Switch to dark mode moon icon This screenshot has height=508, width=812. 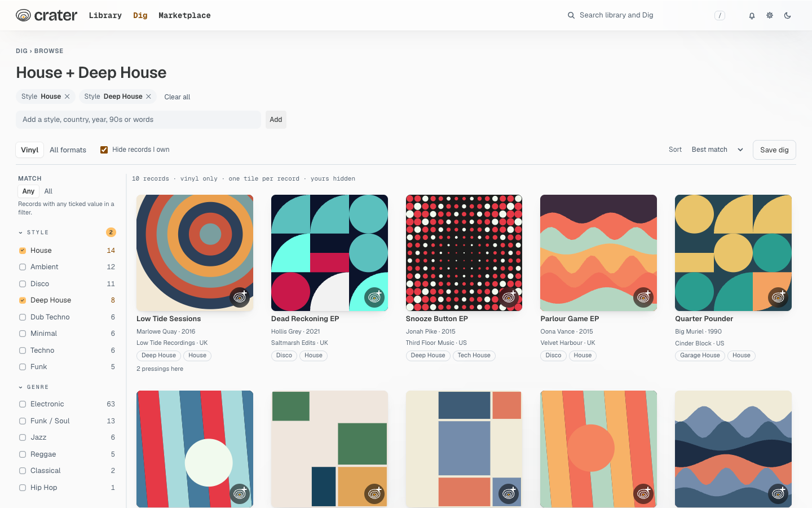coord(788,16)
